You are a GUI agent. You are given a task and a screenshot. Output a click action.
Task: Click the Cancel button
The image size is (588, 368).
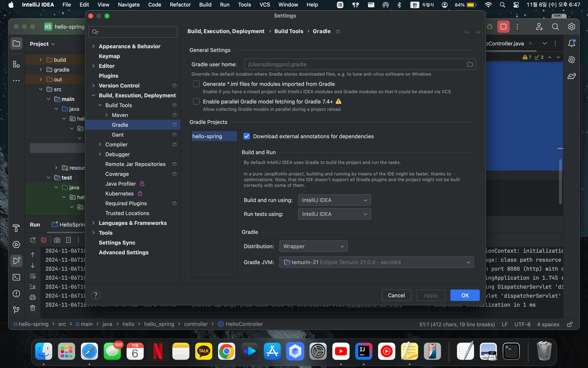[396, 295]
